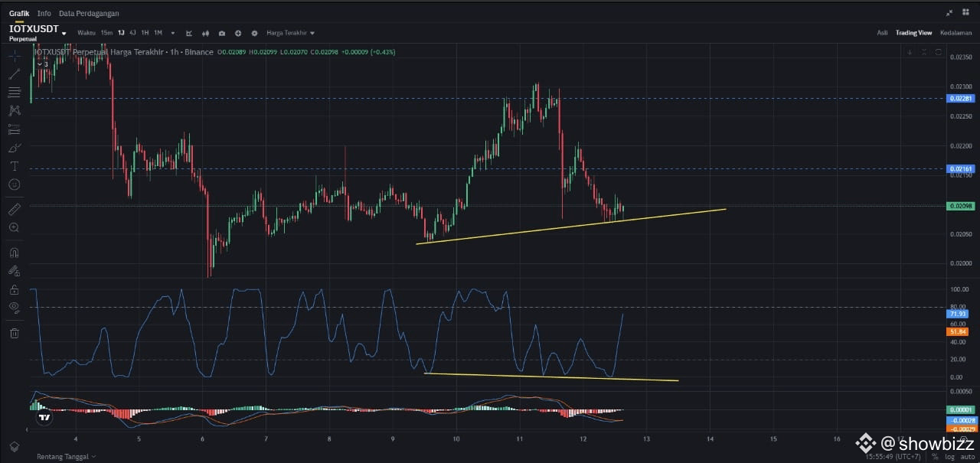Open the horizontal lines drawing tool
The image size is (980, 463).
[x=14, y=93]
